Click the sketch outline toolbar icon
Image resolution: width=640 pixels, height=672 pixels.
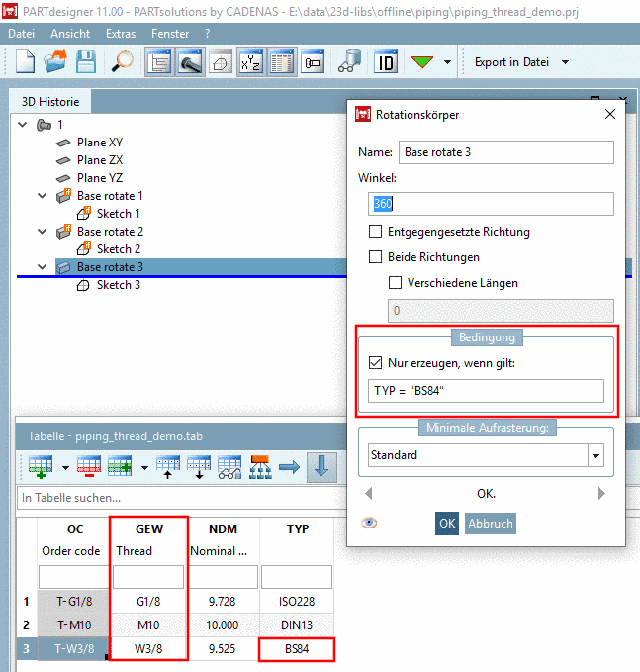(x=221, y=62)
